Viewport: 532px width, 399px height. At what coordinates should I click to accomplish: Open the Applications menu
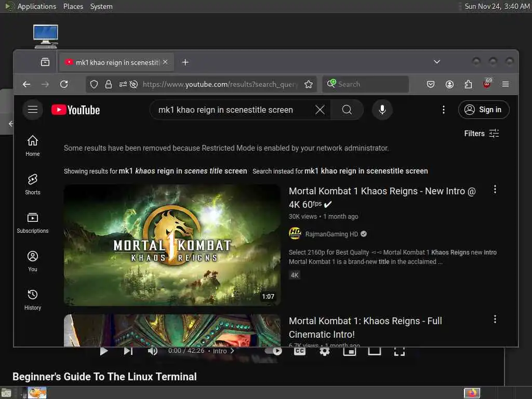(x=37, y=6)
